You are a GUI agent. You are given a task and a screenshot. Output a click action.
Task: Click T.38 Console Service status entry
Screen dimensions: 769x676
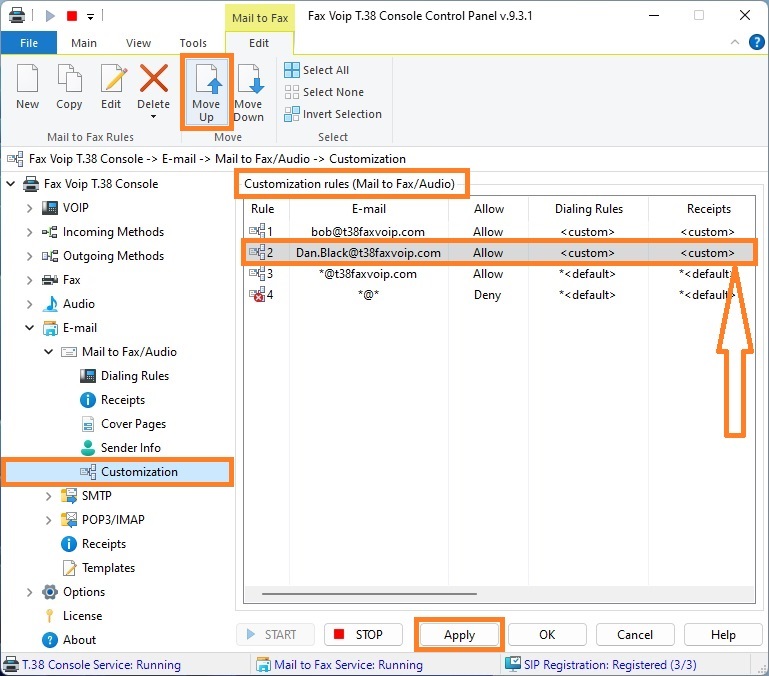[x=93, y=665]
